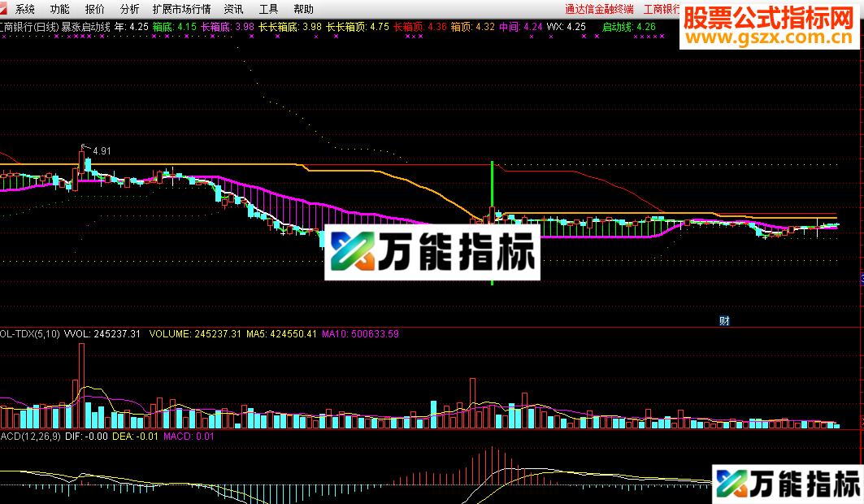Click the 暴张启动线 indicator name
The height and width of the screenshot is (504, 864).
click(86, 26)
